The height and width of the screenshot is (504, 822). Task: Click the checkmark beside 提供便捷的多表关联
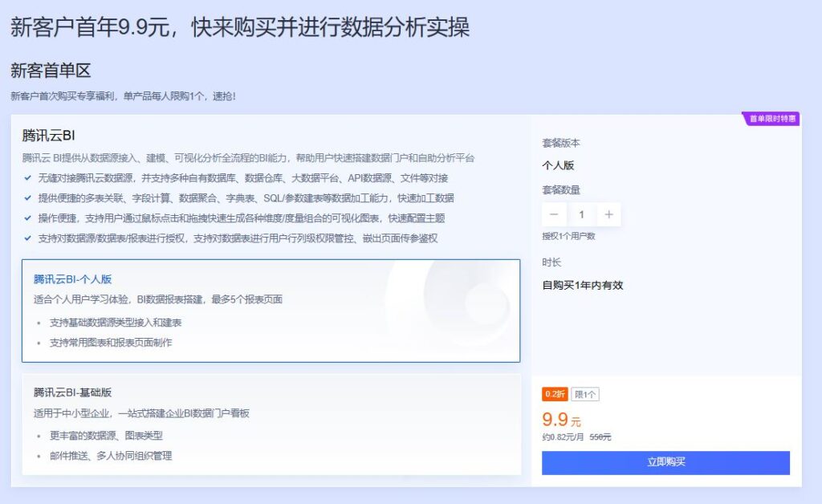[x=28, y=198]
